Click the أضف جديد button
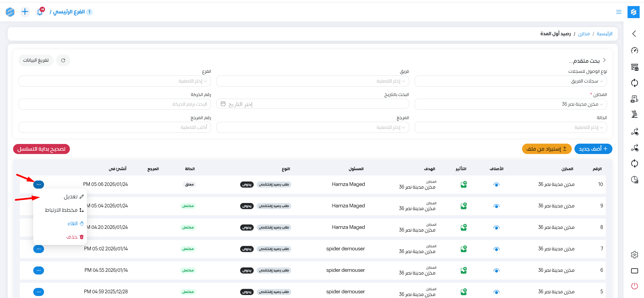This screenshot has width=644, height=298. coord(593,149)
